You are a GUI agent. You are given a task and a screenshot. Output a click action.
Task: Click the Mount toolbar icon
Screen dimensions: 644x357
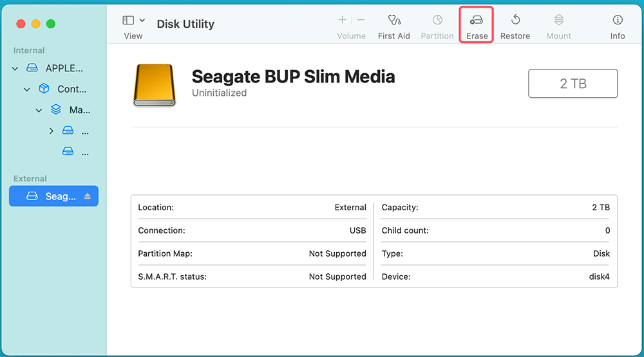[x=558, y=20]
